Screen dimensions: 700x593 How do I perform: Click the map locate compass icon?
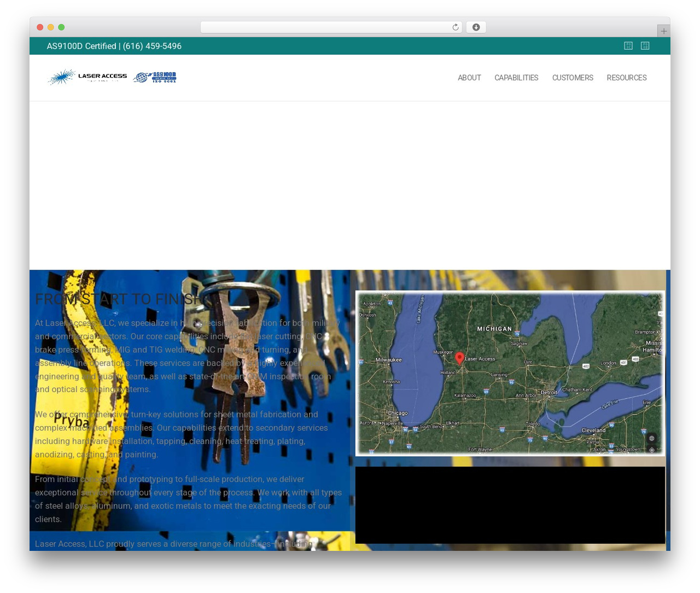[651, 450]
